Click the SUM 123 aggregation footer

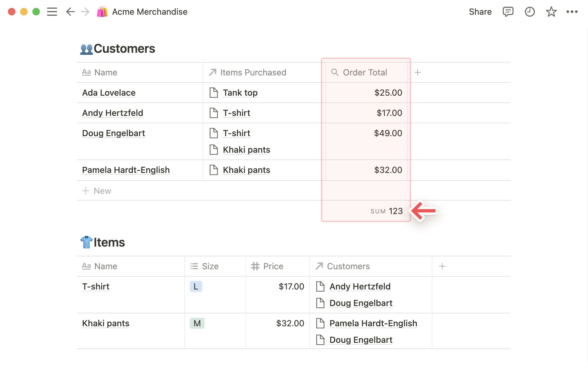[x=386, y=211]
